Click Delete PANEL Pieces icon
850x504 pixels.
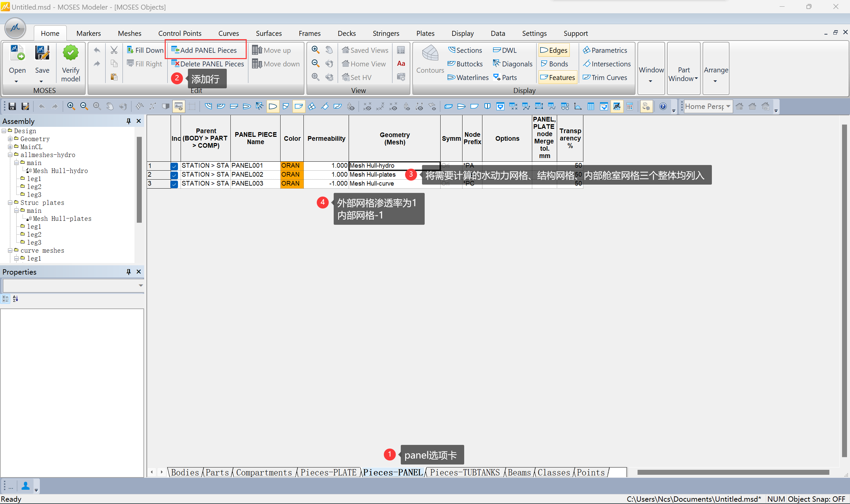point(175,64)
